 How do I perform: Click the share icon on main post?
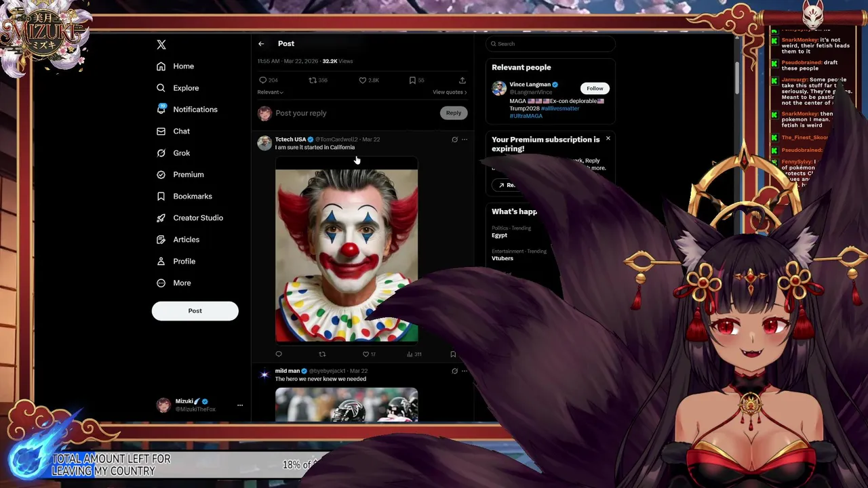tap(462, 80)
